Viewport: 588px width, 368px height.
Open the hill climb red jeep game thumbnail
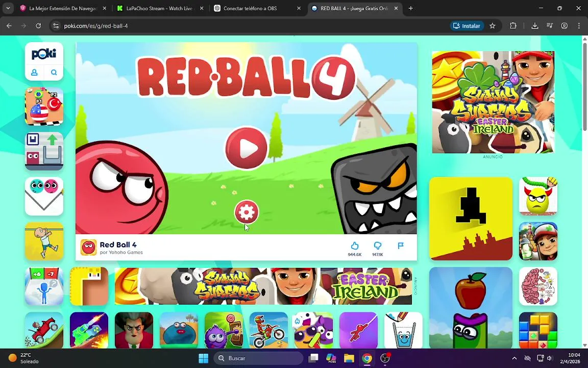point(44,330)
